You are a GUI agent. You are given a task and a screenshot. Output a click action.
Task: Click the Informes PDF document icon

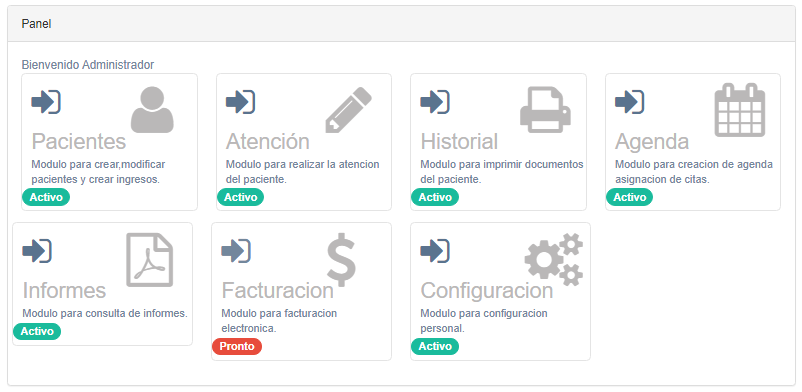[150, 259]
